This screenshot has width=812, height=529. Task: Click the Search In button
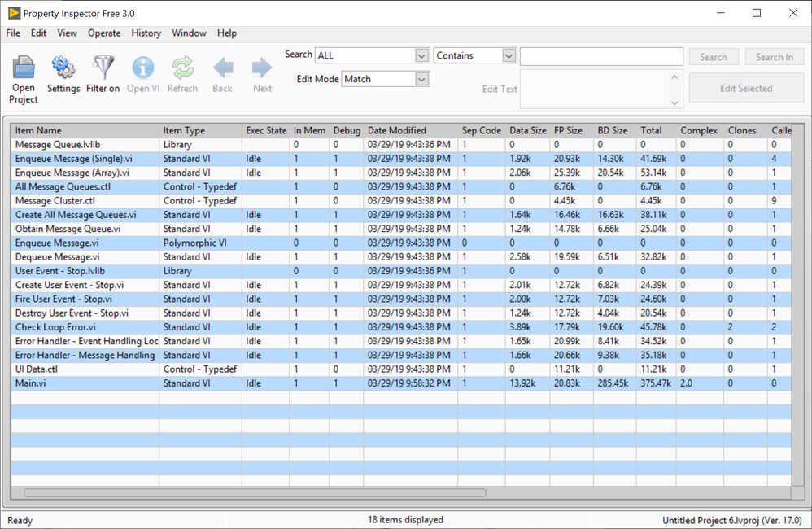[x=775, y=57]
